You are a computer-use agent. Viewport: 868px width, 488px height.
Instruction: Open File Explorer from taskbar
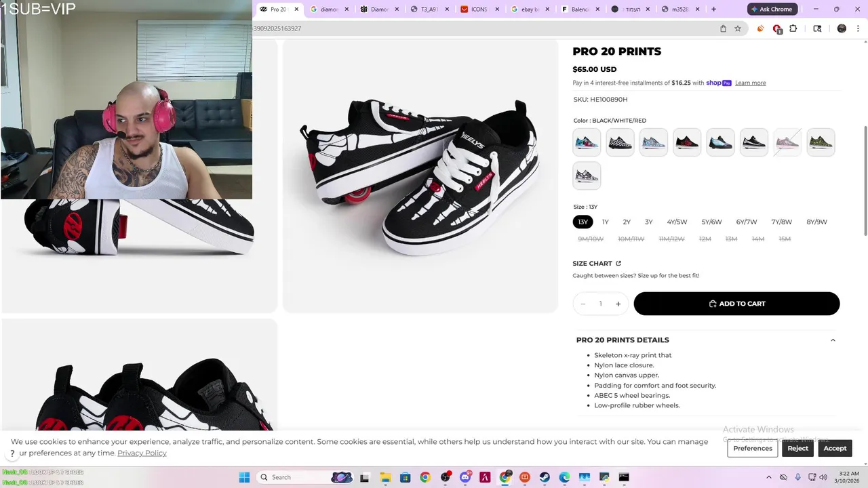point(385,477)
